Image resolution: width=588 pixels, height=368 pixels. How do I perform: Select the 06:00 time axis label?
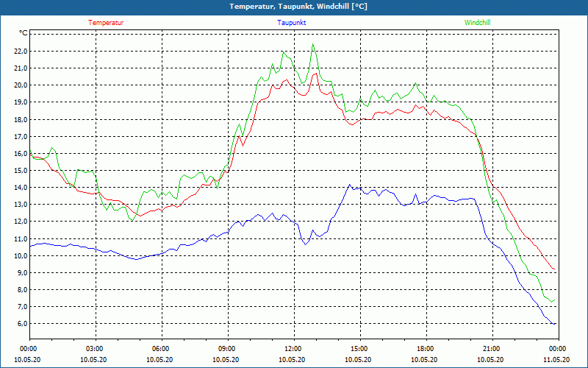click(x=161, y=349)
